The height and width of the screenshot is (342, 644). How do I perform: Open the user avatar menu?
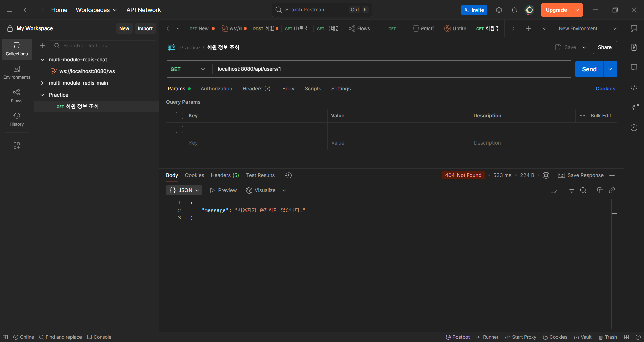pyautogui.click(x=529, y=10)
